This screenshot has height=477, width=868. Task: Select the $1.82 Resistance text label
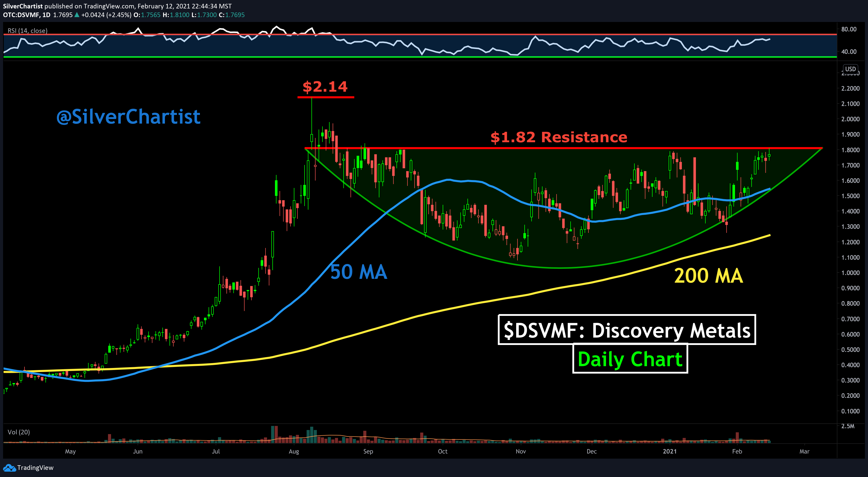(559, 137)
